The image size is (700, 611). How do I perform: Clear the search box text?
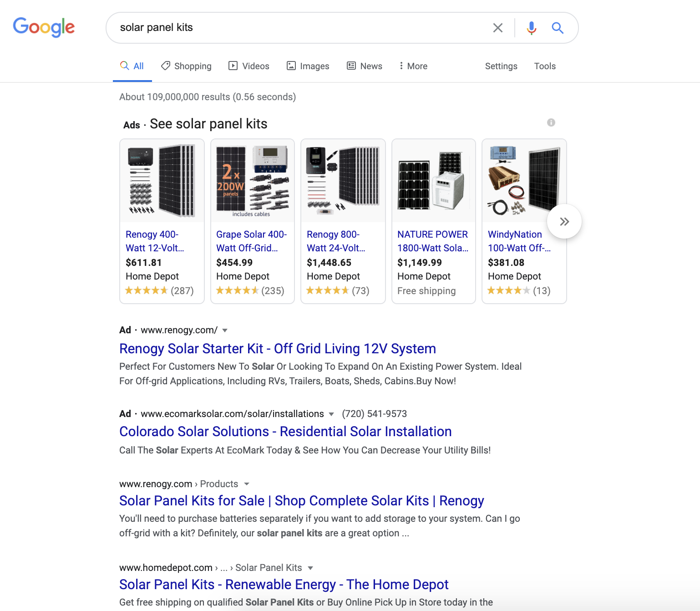[497, 28]
